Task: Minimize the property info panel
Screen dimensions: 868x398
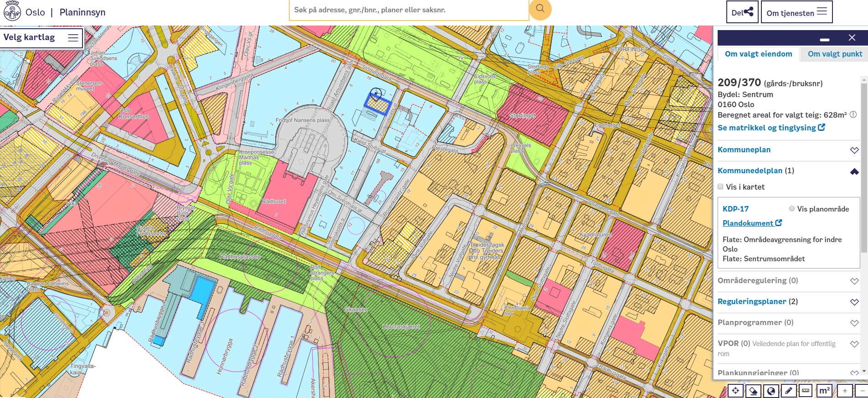Action: click(825, 39)
